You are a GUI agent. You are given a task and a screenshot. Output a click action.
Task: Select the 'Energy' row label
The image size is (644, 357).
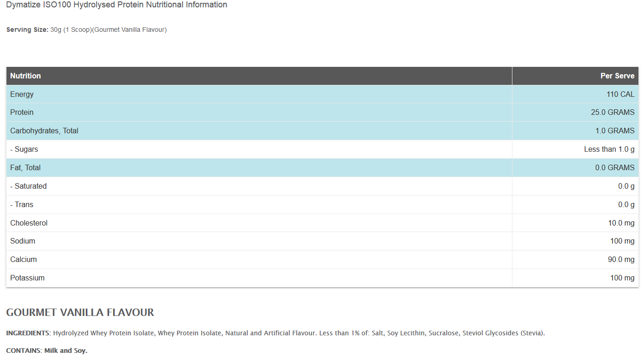coord(22,94)
